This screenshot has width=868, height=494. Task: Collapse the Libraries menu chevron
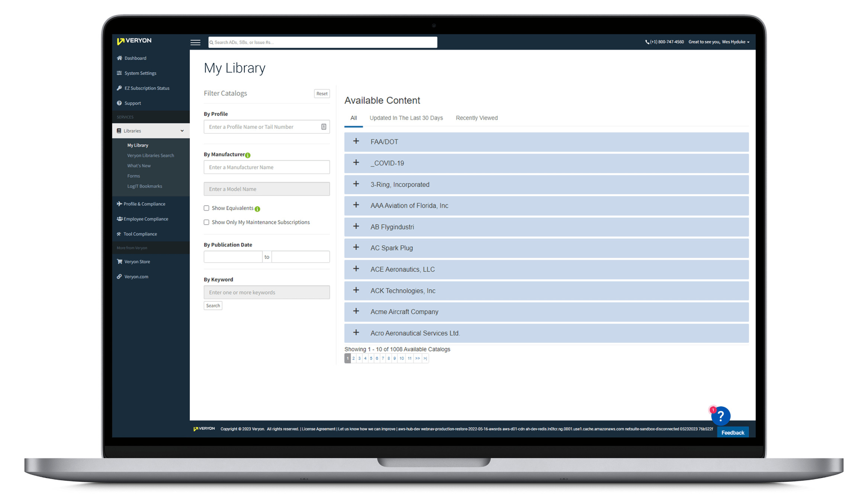[182, 131]
